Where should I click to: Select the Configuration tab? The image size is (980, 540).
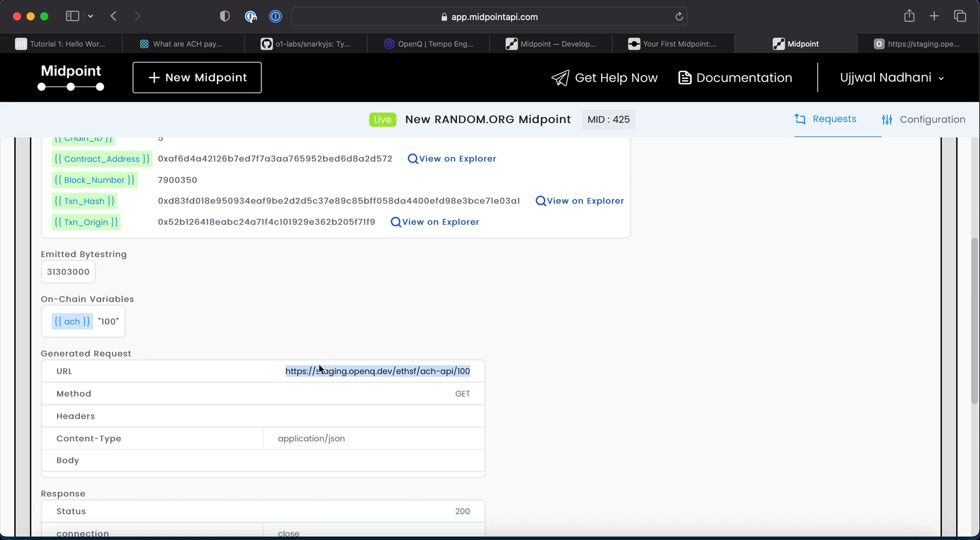point(924,119)
